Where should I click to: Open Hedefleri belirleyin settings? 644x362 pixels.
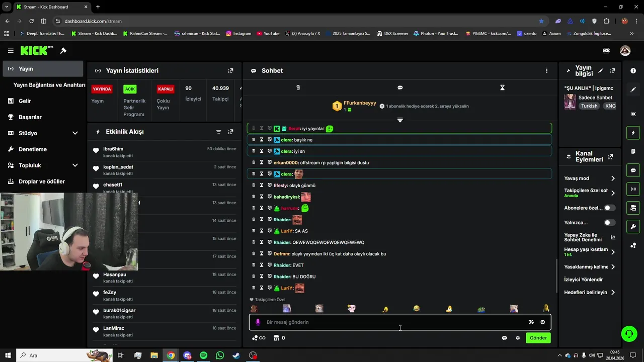pos(590,292)
